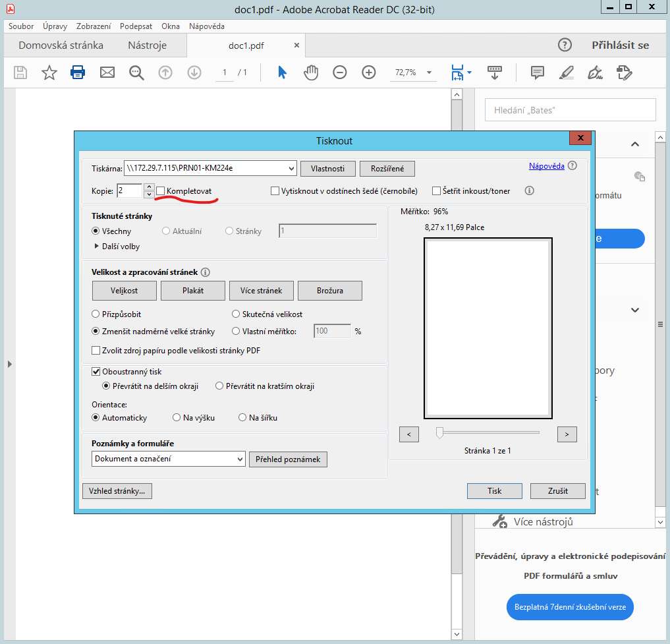Image resolution: width=670 pixels, height=644 pixels.
Task: Click the help circle icon next to Nápověda link
Action: (572, 165)
